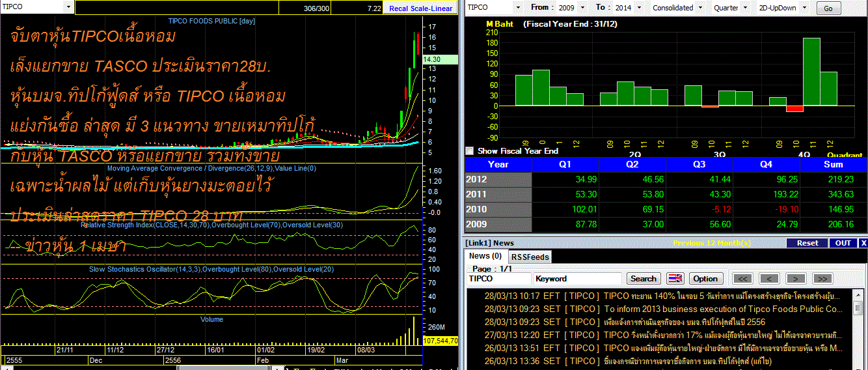Image resolution: width=868 pixels, height=370 pixels.
Task: Click the Recal Scale-Linear button
Action: pos(420,8)
